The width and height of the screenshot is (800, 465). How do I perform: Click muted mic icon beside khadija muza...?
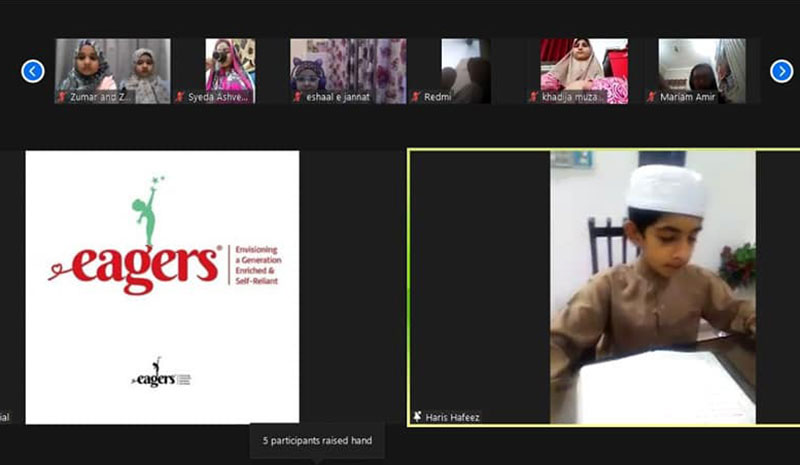[x=534, y=96]
